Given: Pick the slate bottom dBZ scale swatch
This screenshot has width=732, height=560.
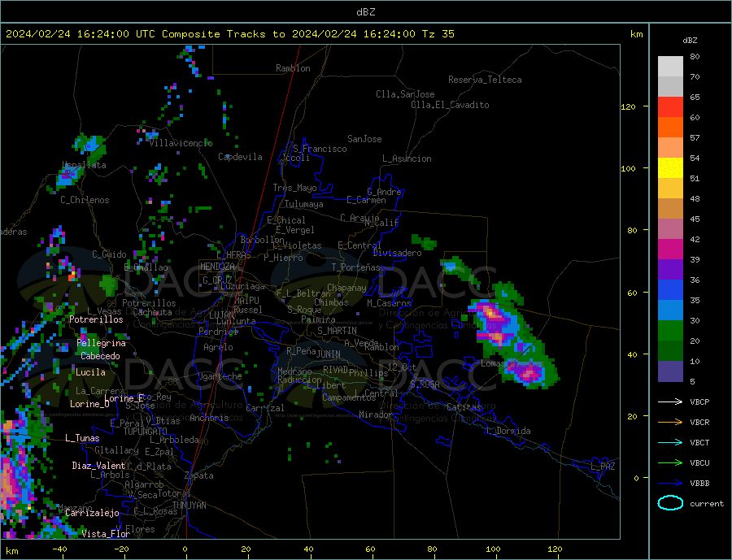Looking at the screenshot, I should pos(670,371).
